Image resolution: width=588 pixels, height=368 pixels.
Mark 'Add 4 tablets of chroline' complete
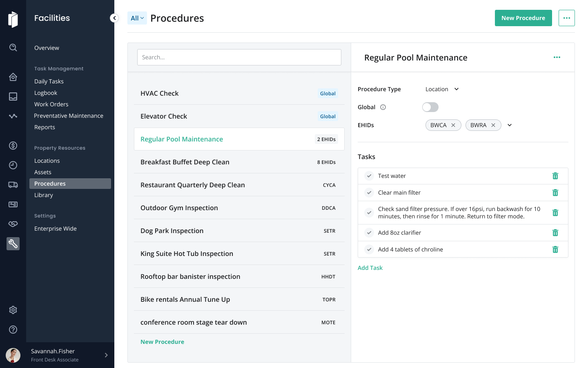pos(369,249)
